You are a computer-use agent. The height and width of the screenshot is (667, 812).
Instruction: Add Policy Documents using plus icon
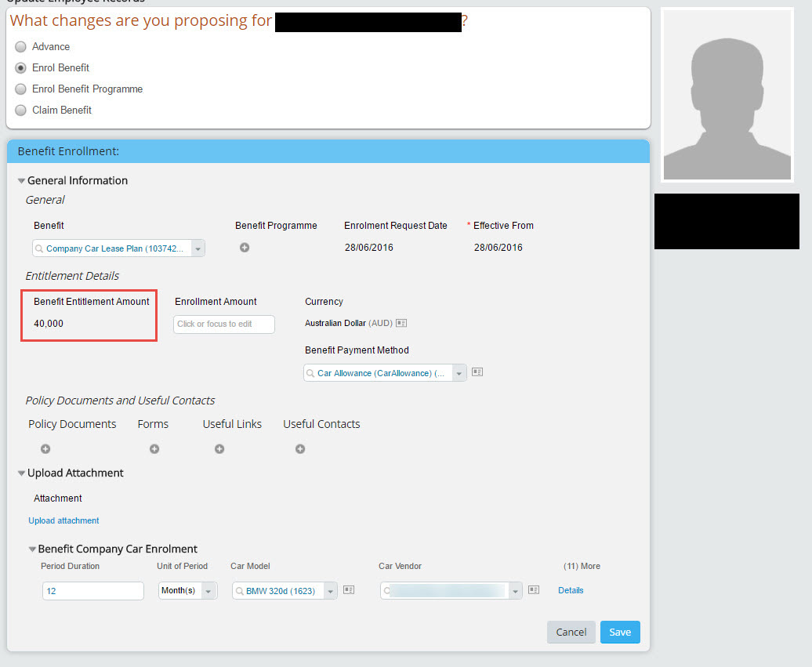point(45,449)
